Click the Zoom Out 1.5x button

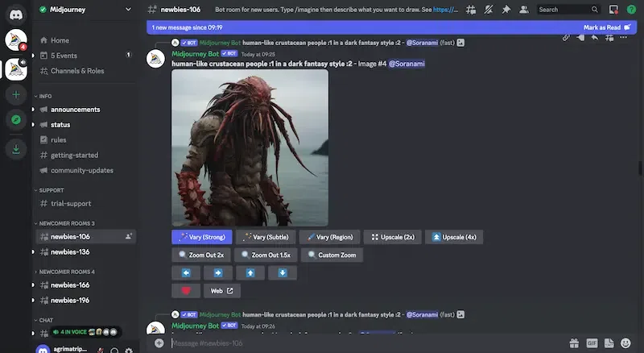(266, 255)
